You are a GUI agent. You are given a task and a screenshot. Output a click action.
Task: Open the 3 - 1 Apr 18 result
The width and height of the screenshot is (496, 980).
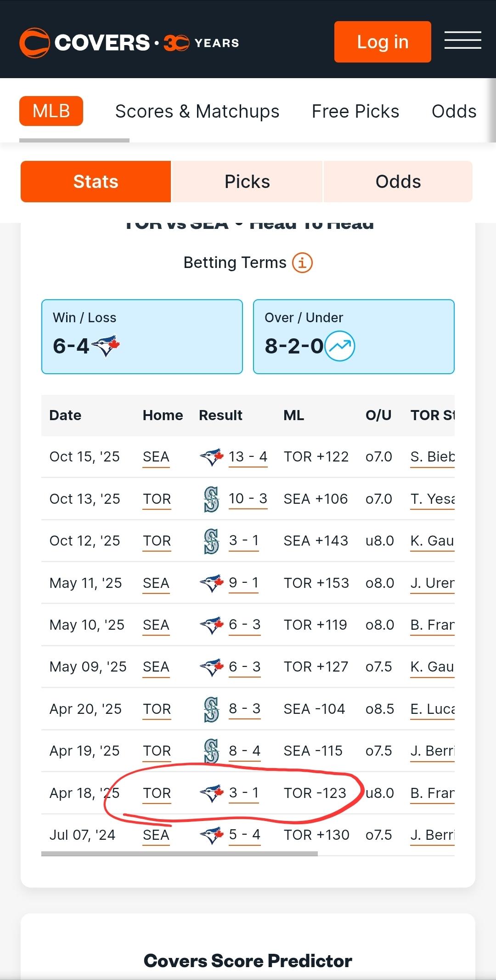pyautogui.click(x=244, y=793)
